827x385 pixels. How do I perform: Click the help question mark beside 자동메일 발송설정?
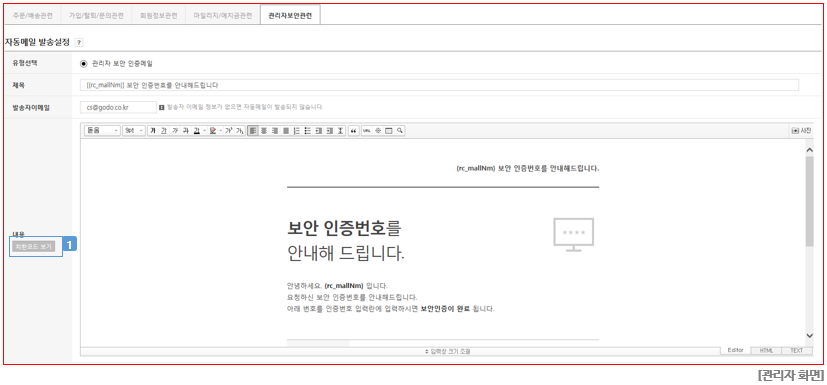coord(79,43)
